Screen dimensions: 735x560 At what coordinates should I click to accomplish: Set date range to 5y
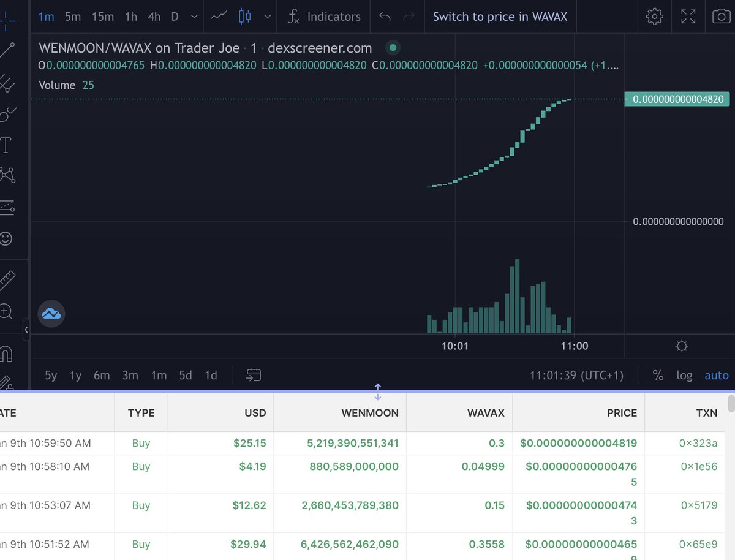pyautogui.click(x=51, y=375)
